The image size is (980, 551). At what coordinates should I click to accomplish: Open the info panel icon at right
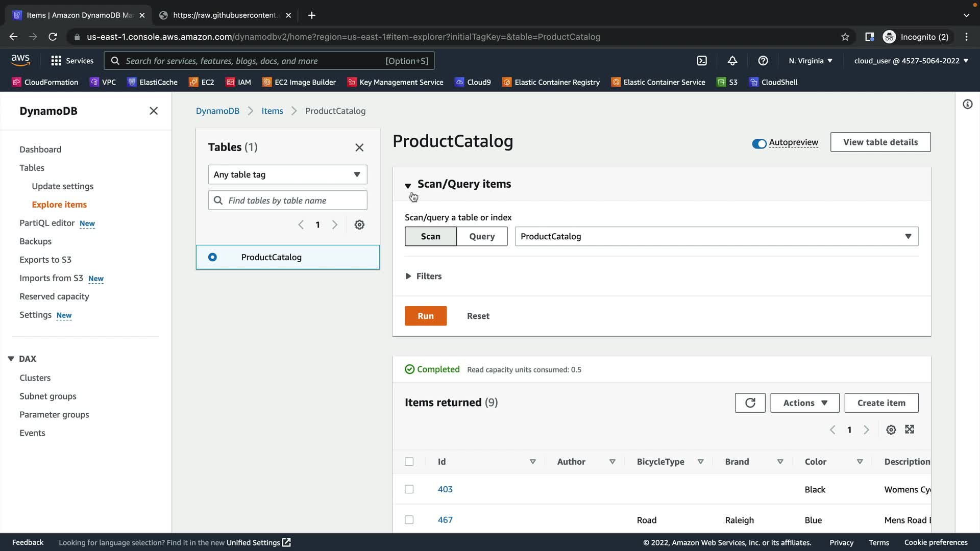[967, 105]
